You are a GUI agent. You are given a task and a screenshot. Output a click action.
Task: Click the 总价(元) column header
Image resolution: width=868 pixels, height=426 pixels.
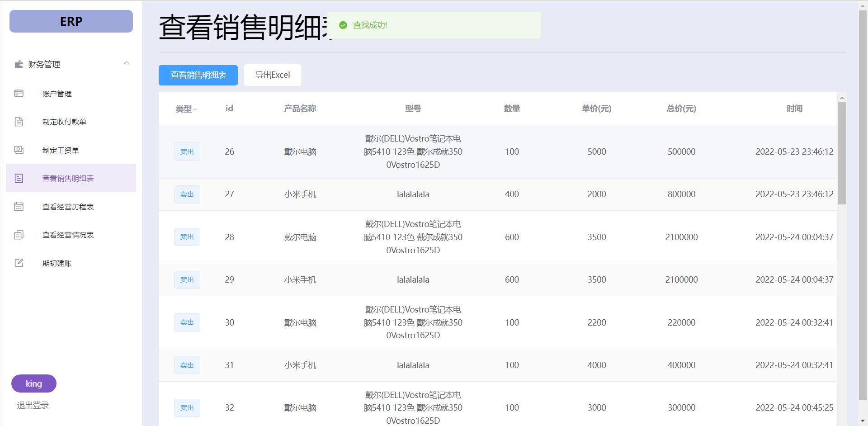pyautogui.click(x=681, y=109)
